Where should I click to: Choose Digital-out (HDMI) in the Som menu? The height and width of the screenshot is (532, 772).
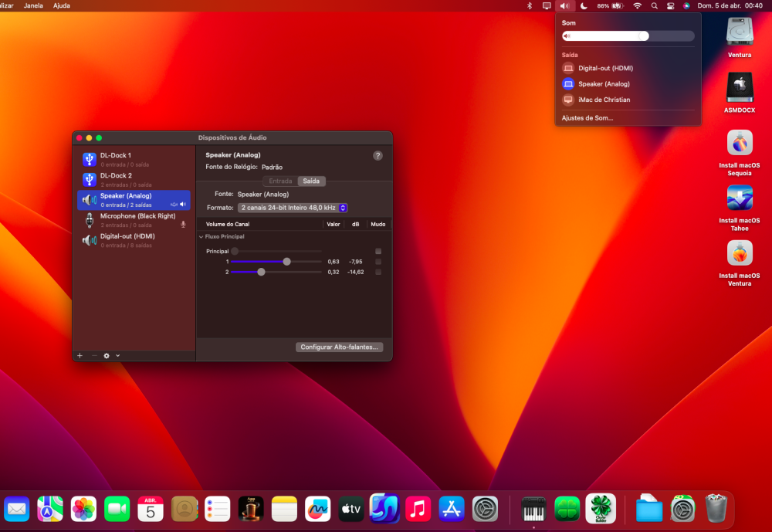pyautogui.click(x=628, y=68)
